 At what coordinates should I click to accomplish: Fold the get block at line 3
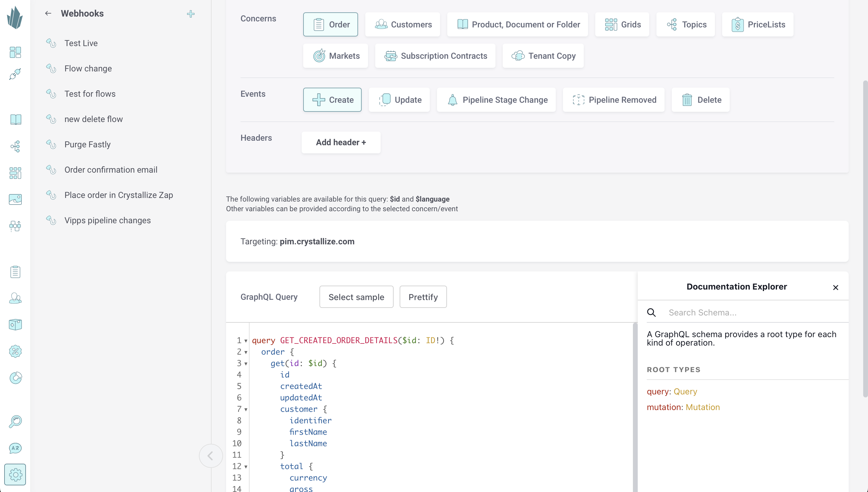coord(246,364)
